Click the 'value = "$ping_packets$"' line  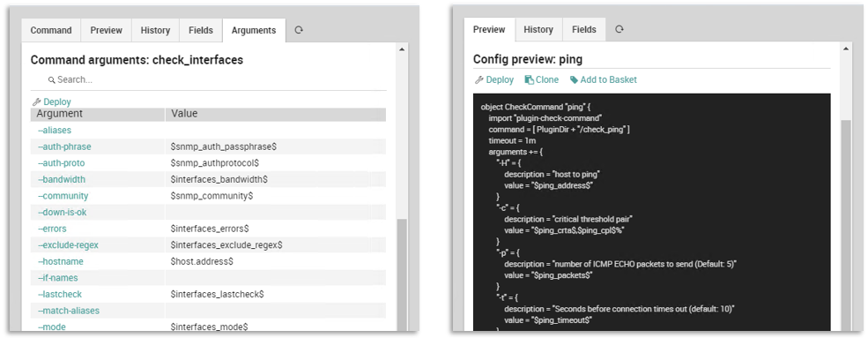tap(549, 275)
